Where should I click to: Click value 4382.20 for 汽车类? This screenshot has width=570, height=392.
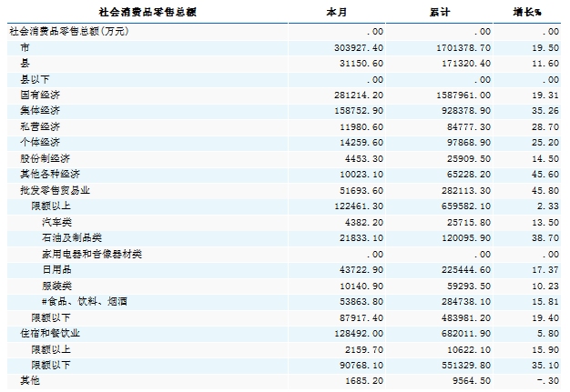coord(364,223)
